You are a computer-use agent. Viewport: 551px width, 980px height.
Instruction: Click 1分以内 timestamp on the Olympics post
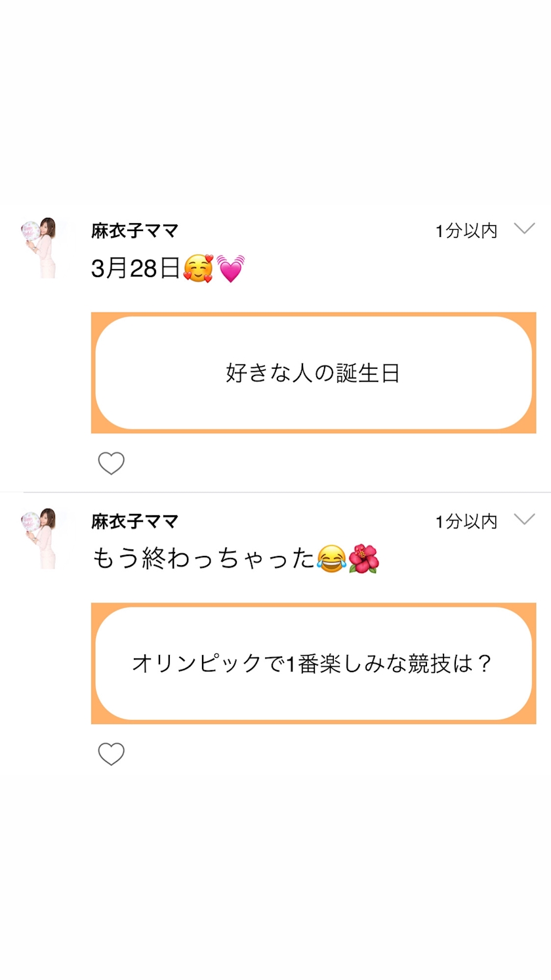click(466, 521)
